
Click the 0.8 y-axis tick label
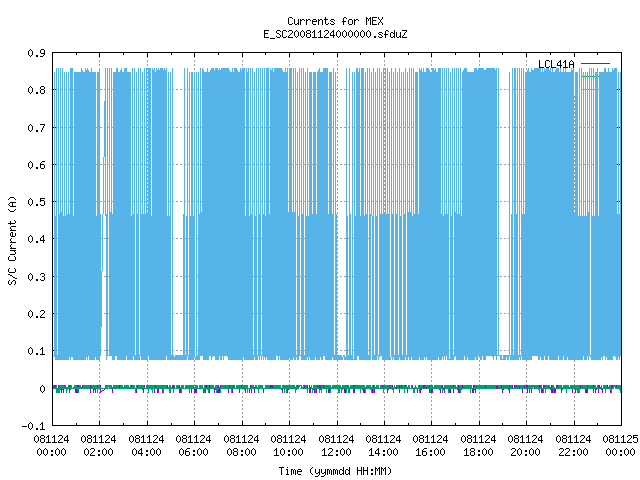click(x=36, y=90)
